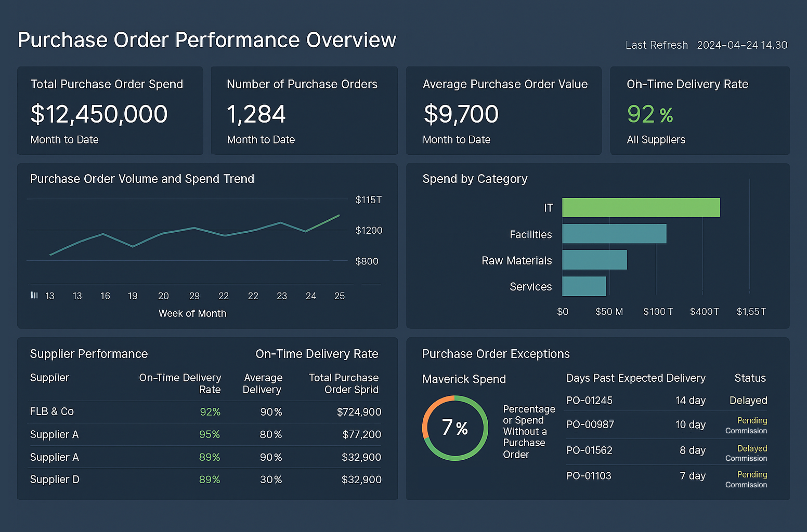Click the Week of Month axis label
807x532 pixels.
coord(192,313)
